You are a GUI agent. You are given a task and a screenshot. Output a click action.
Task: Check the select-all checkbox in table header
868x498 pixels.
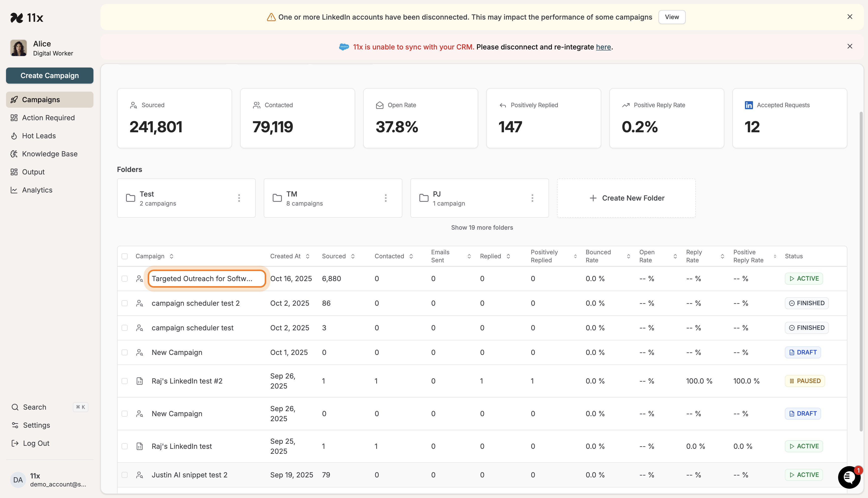click(125, 256)
